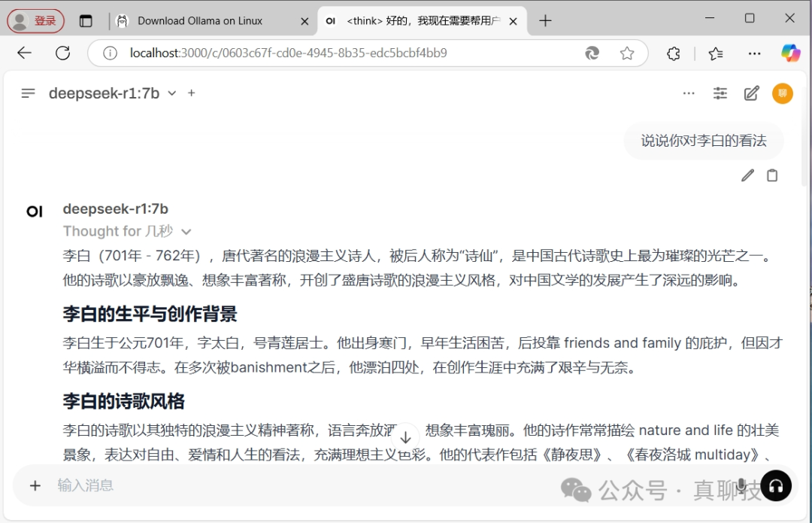Viewport: 812px width, 523px height.
Task: Click the localhost:3000 address bar URL
Action: [x=288, y=53]
